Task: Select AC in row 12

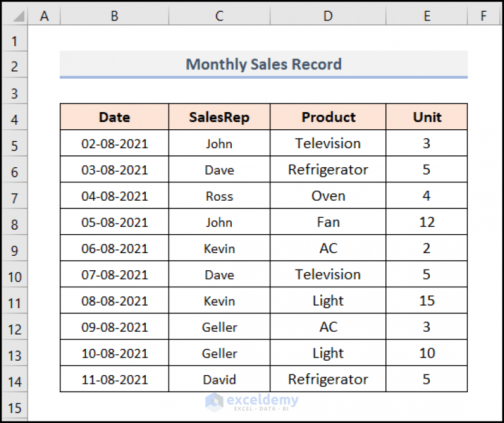Action: (328, 327)
